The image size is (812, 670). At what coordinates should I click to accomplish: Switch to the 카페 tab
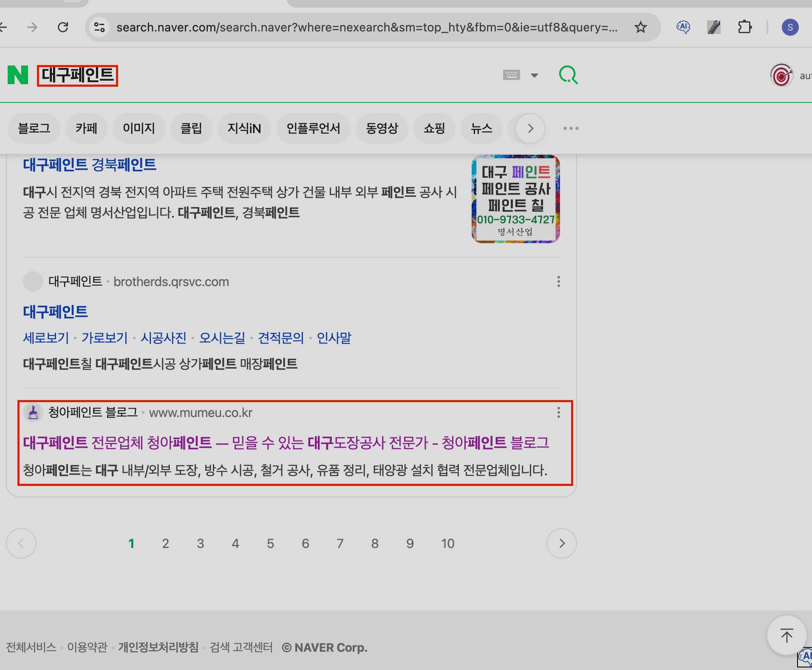pyautogui.click(x=86, y=128)
